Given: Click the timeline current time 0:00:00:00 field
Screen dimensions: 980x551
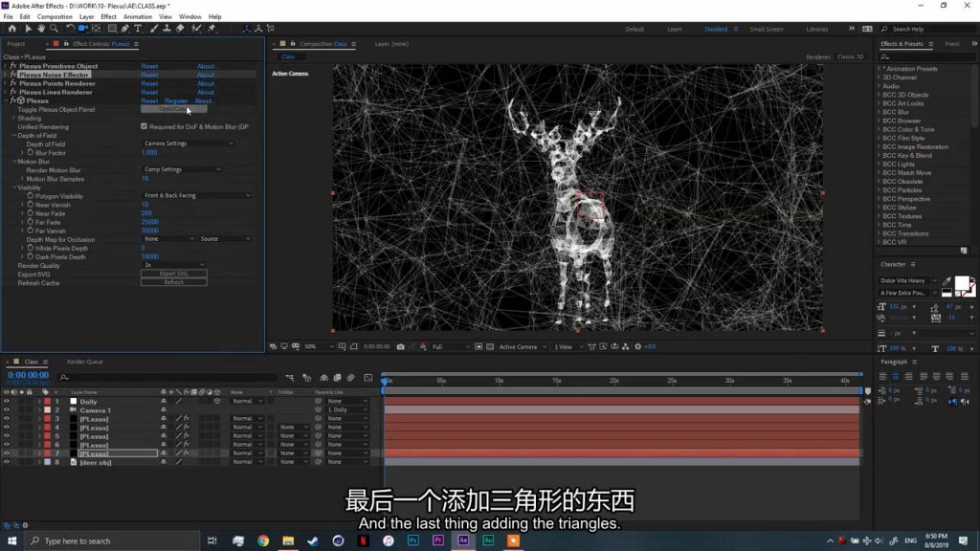Looking at the screenshot, I should (28, 375).
